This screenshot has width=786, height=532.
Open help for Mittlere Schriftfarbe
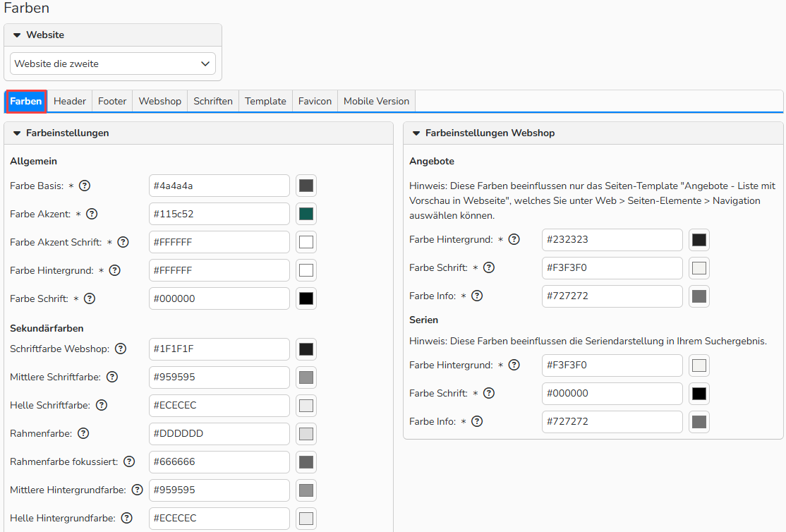click(x=112, y=377)
